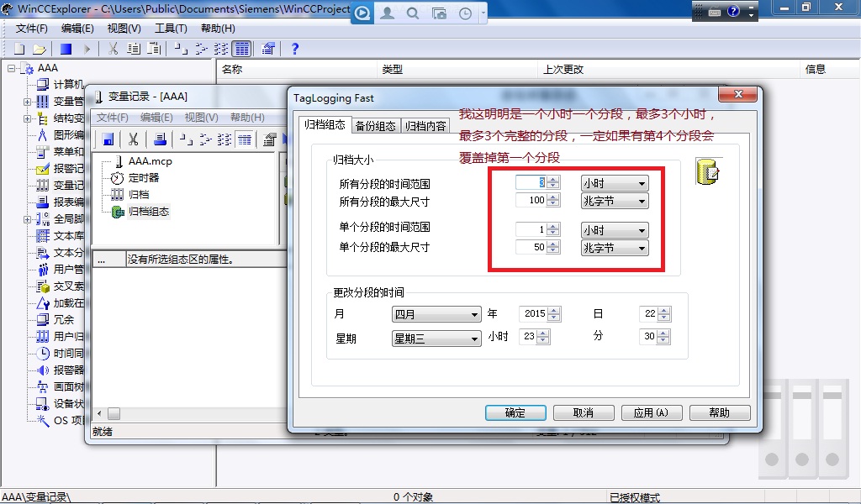
Task: Select 归档 node in 变量记录 tree
Action: click(139, 194)
